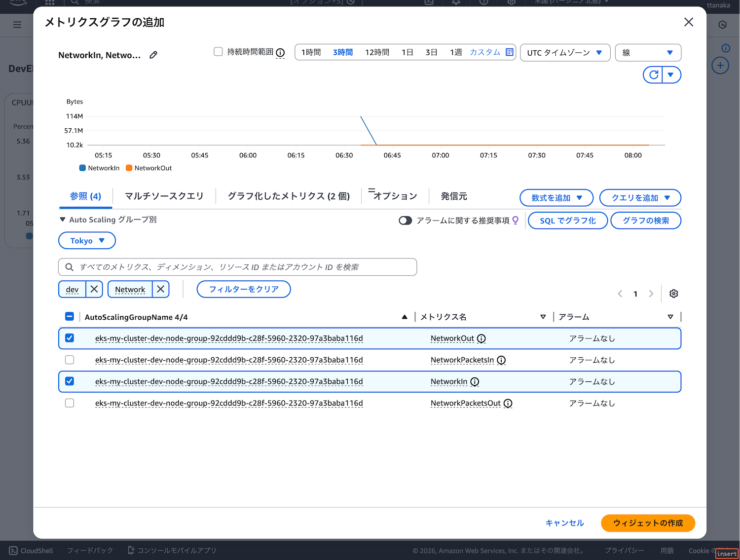This screenshot has width=740, height=560.
Task: Click the refresh graph icon
Action: tap(654, 75)
